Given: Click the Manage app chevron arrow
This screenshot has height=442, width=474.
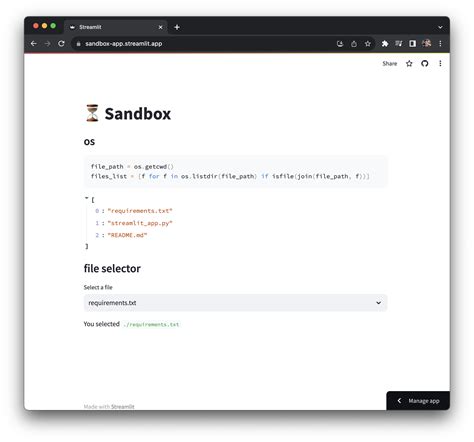Looking at the screenshot, I should tap(399, 401).
